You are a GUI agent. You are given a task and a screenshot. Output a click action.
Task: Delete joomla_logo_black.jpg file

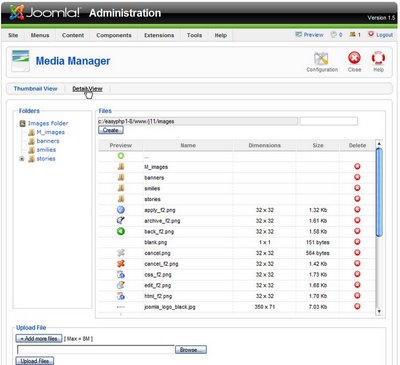click(357, 306)
